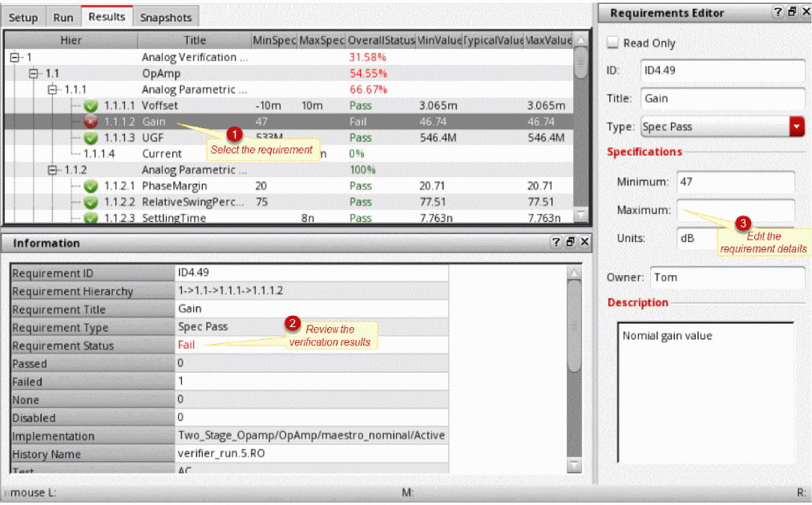The height and width of the screenshot is (505, 812).
Task: Click the History Name value verifier_run.5.RO
Action: tap(221, 453)
